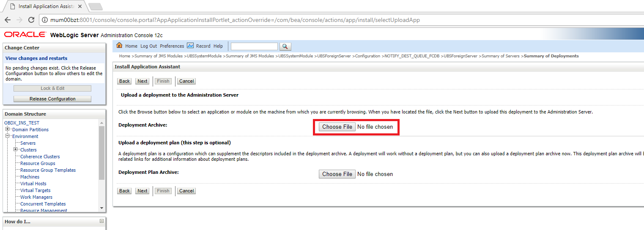Open Resource Group Templates in tree
Screen dimensions: 644x230
[48, 170]
